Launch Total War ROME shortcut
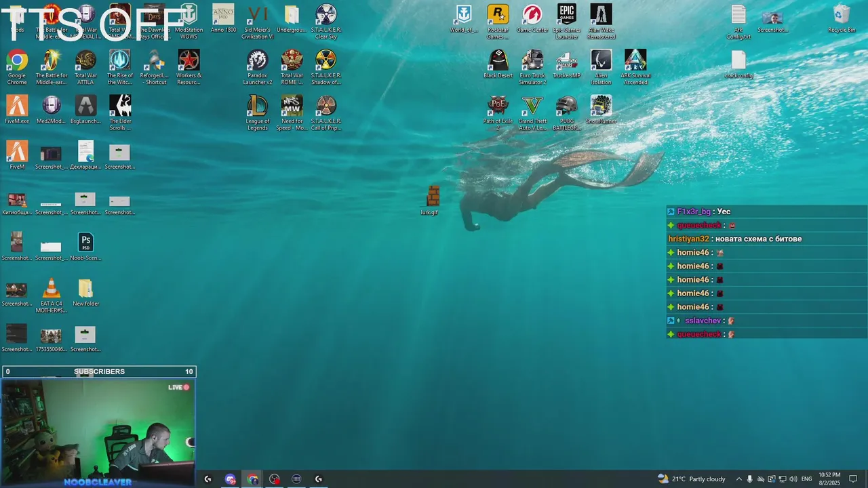 pyautogui.click(x=292, y=67)
